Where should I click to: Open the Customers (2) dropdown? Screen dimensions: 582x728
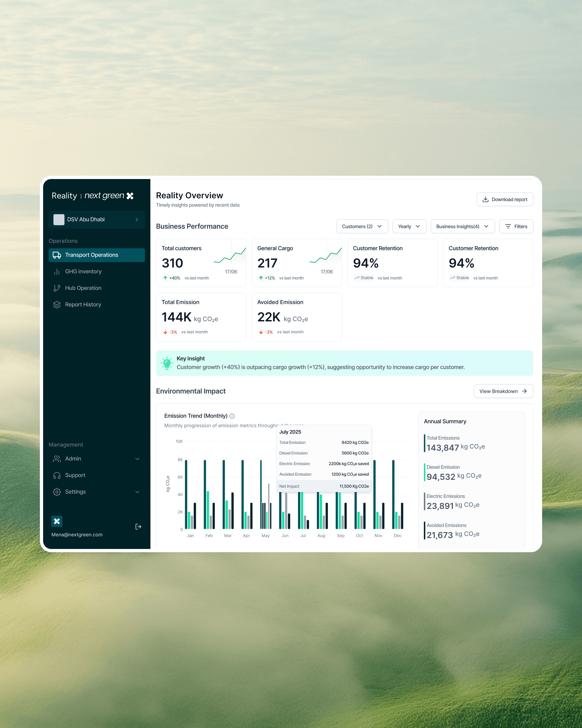tap(362, 226)
